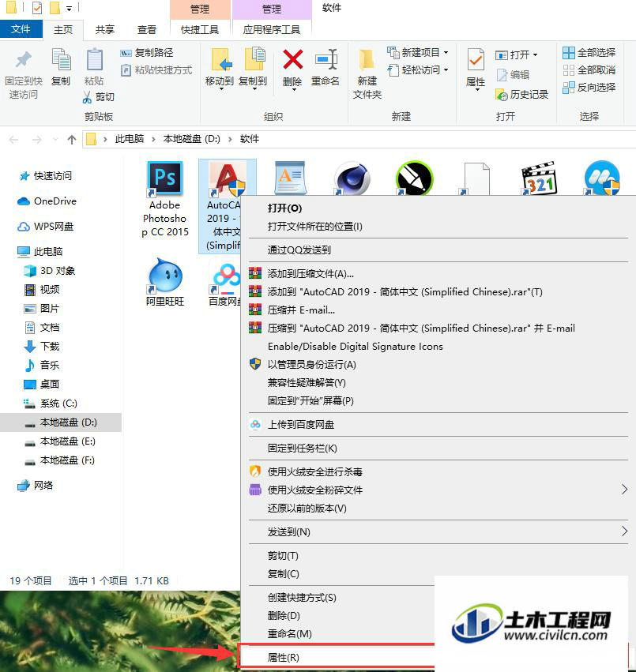Choose Pin to taskbar (K) entry
Viewport: 636px width, 672px height.
[438, 449]
